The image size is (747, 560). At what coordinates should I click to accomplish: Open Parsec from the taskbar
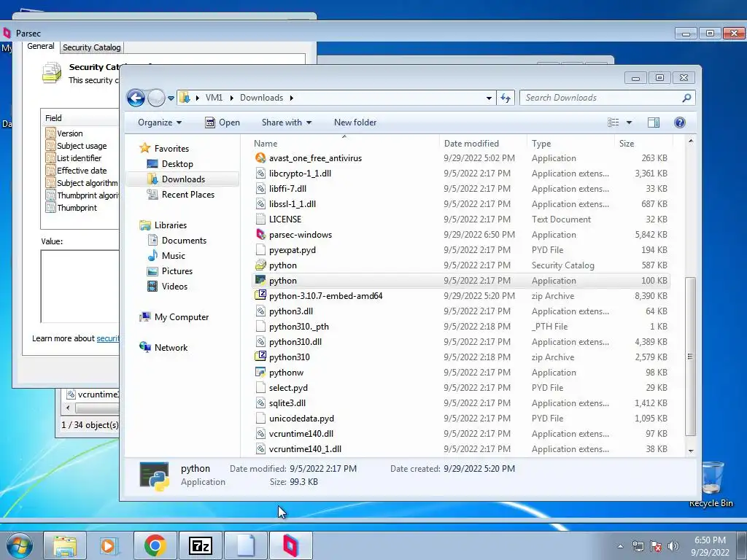[x=290, y=545]
